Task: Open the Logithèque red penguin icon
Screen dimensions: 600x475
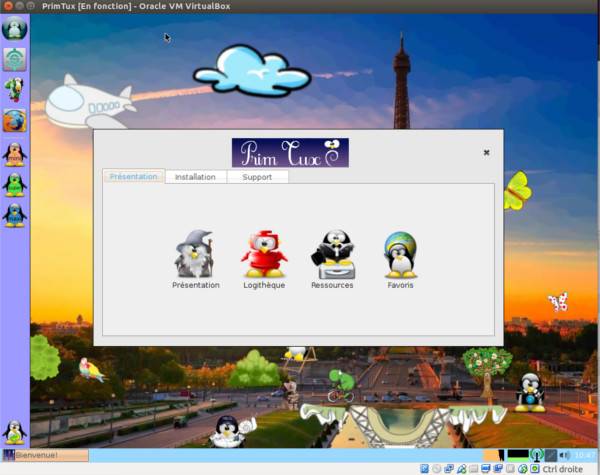Action: 264,254
